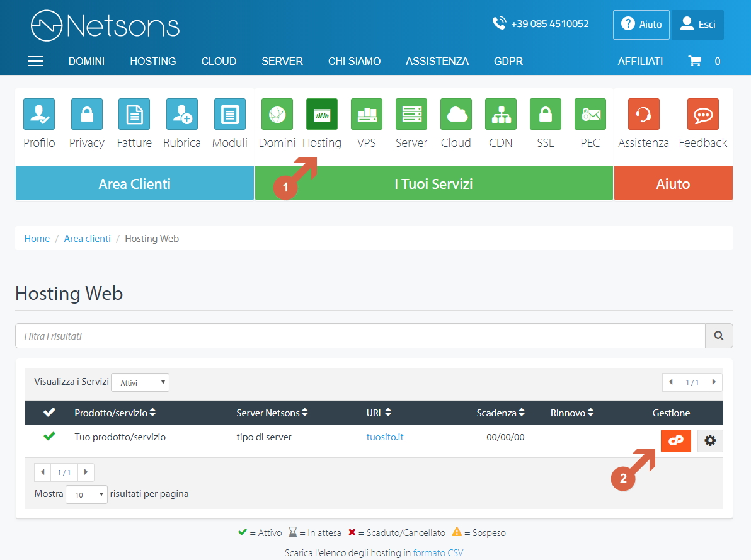Screen dimensions: 751x560
Task: Open the PEC mail icon
Action: (590, 114)
